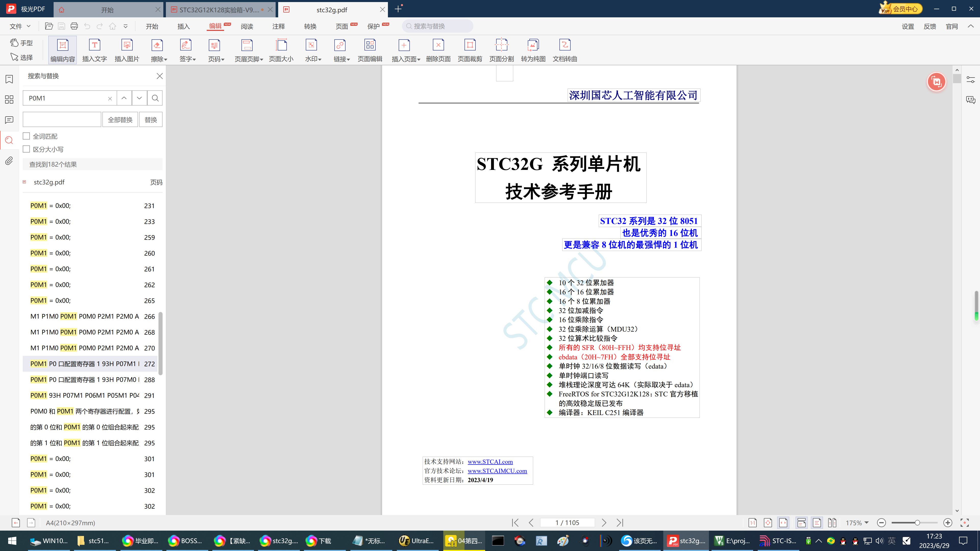Open the Page Split tool
The image size is (980, 551).
pyautogui.click(x=501, y=50)
